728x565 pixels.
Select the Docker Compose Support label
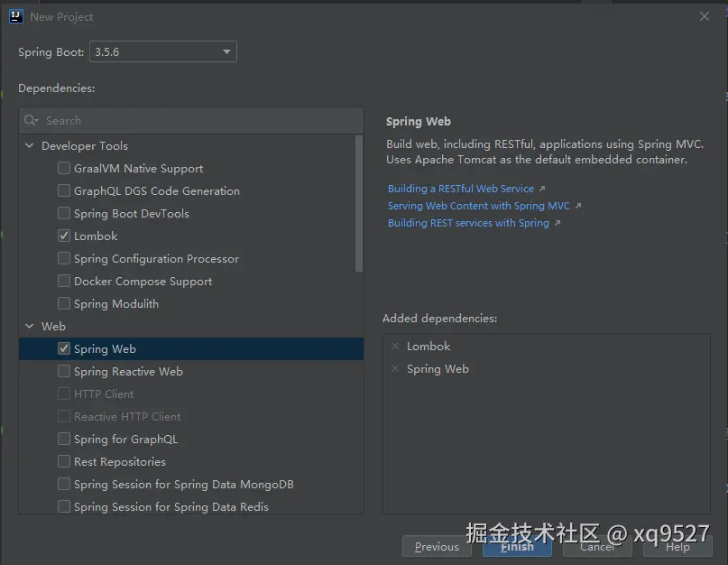pyautogui.click(x=143, y=282)
